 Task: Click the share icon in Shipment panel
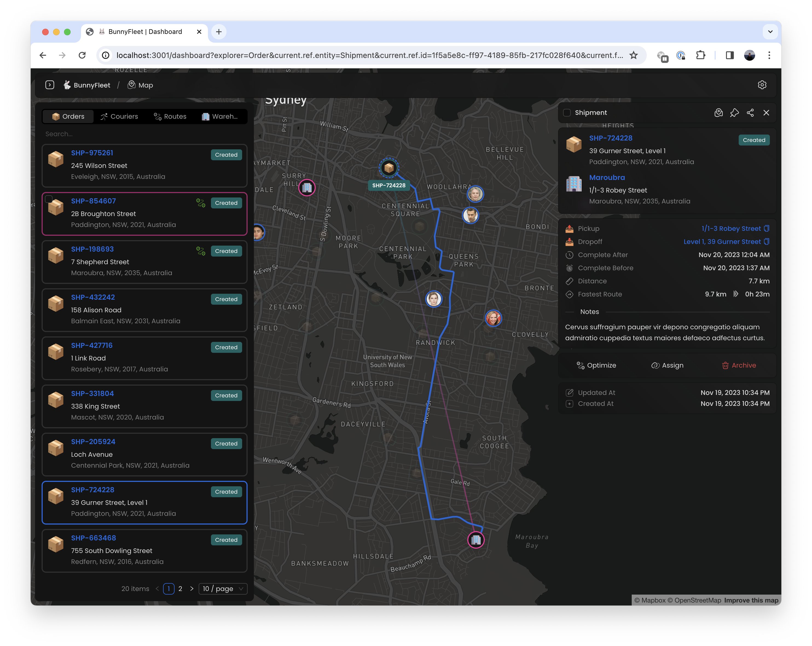[750, 113]
